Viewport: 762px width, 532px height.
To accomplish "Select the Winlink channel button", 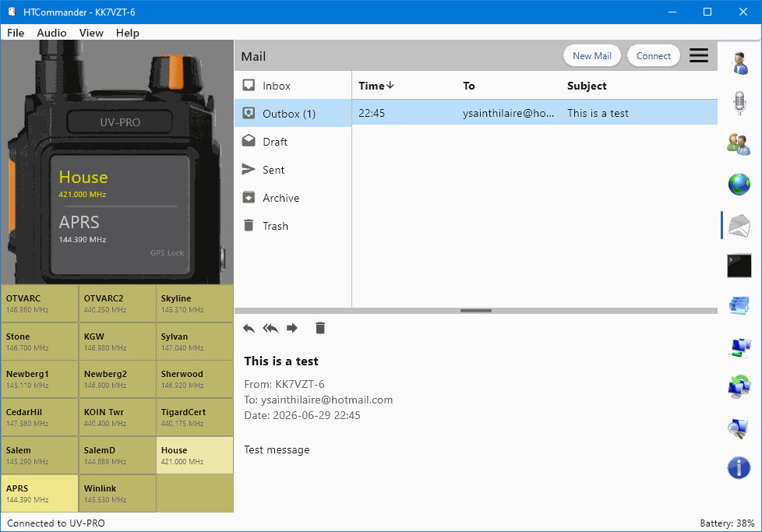I will coord(117,493).
